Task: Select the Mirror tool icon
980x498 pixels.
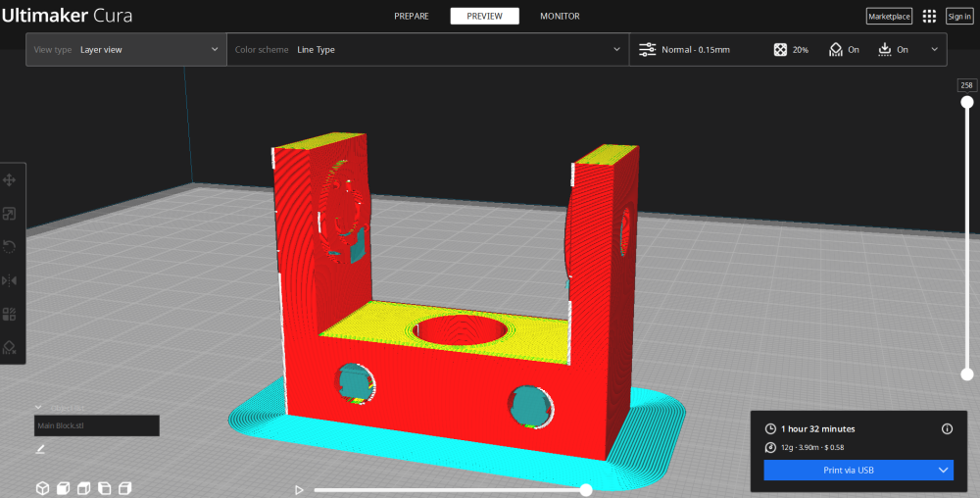Action: (10, 280)
